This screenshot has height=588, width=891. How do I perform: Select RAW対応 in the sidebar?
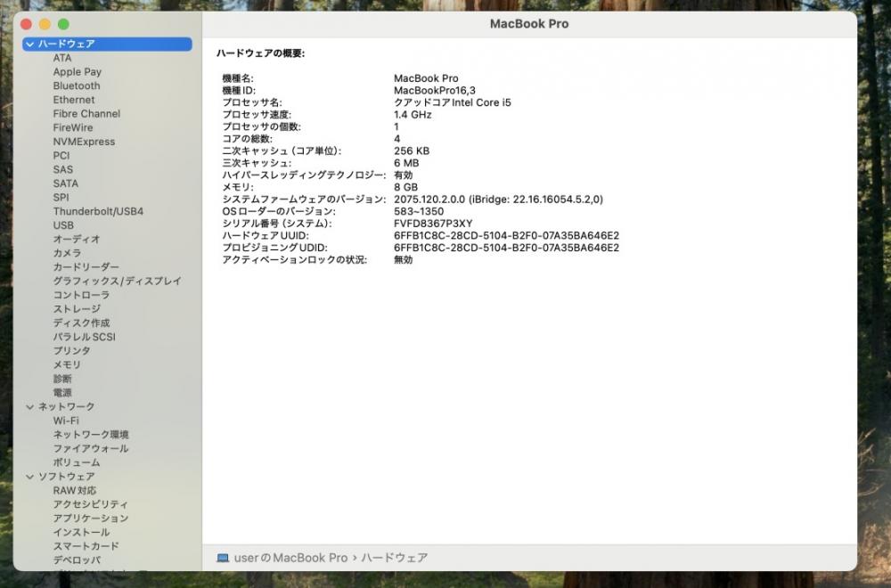[x=75, y=490]
